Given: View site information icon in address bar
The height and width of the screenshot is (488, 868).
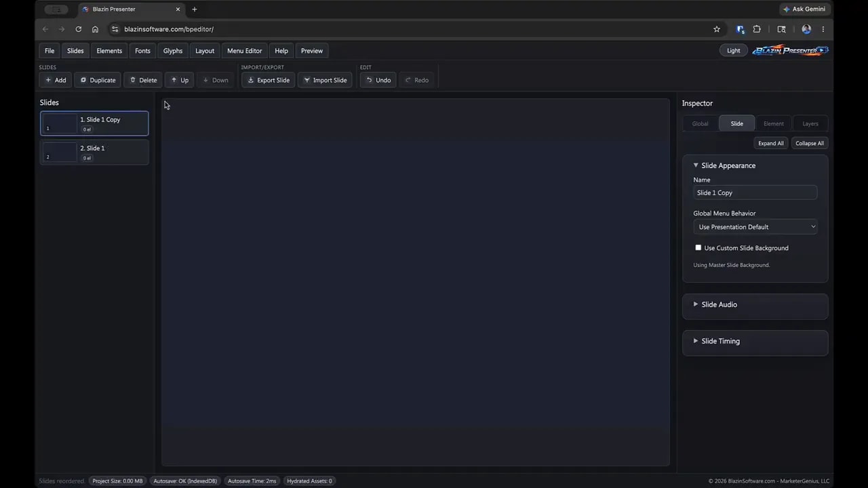Looking at the screenshot, I should coord(115,29).
